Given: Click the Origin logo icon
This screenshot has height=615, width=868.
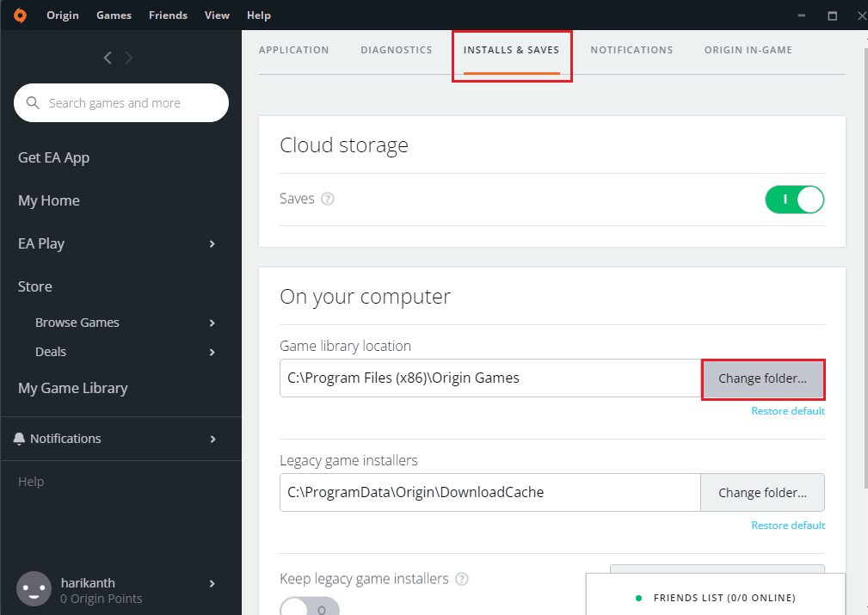Looking at the screenshot, I should click(x=20, y=15).
